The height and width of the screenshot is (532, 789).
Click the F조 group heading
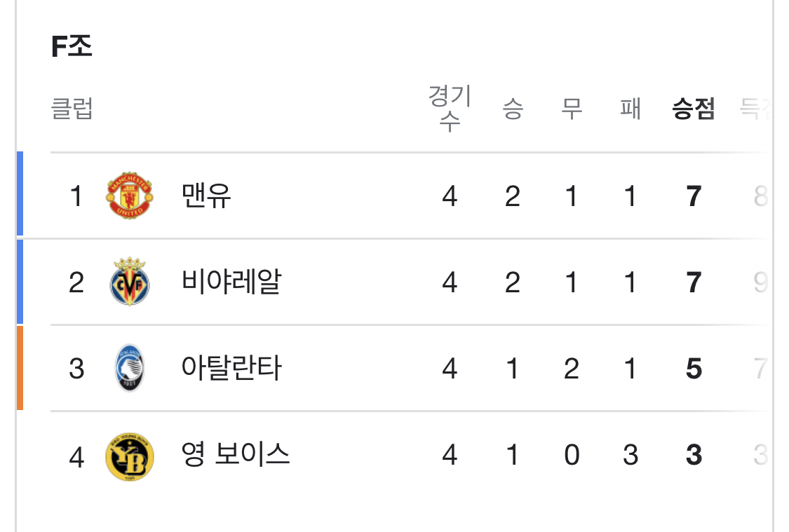tap(72, 46)
